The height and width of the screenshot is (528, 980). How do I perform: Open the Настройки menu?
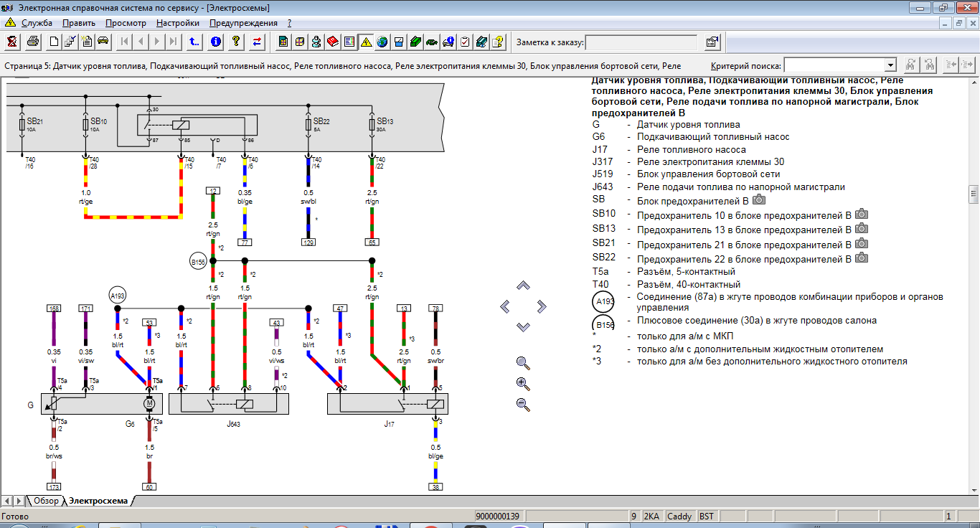(x=178, y=23)
